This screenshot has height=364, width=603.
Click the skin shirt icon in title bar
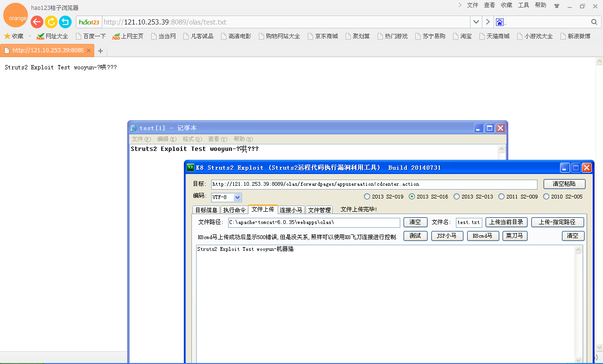[557, 6]
